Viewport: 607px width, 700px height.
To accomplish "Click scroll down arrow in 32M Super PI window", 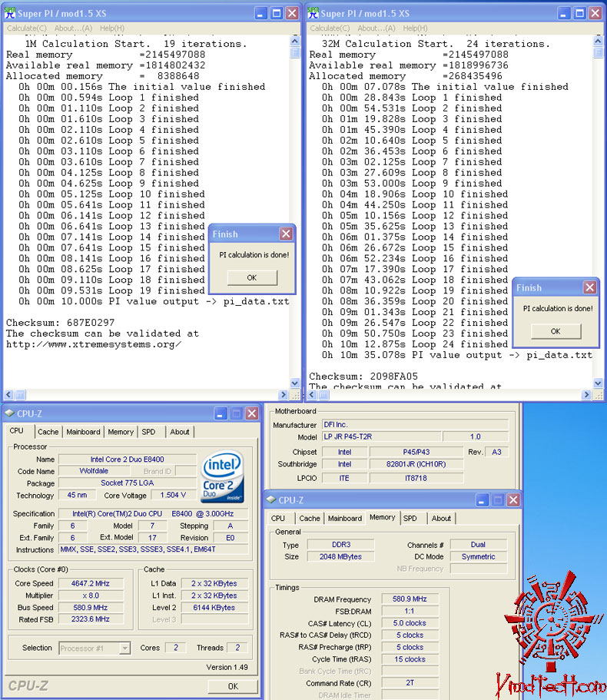I will tap(598, 383).
